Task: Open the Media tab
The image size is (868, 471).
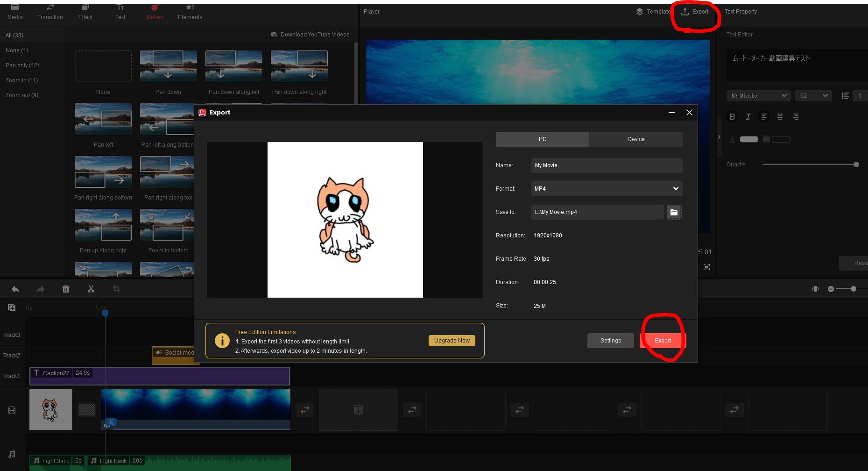Action: [x=15, y=13]
